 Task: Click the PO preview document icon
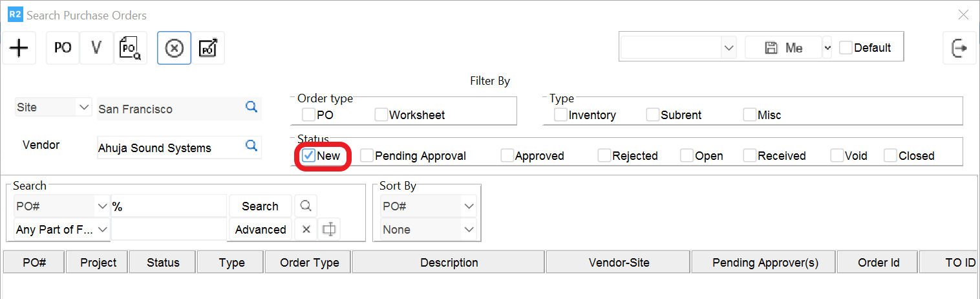click(131, 48)
